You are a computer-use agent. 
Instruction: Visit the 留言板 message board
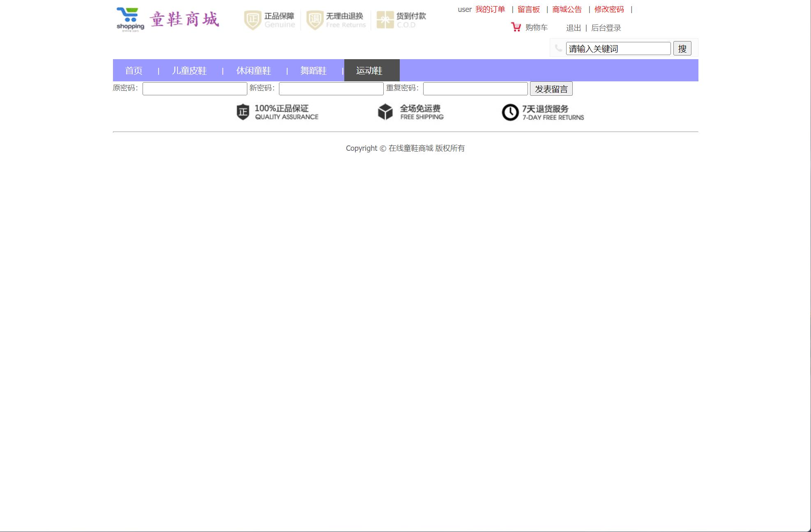[529, 9]
